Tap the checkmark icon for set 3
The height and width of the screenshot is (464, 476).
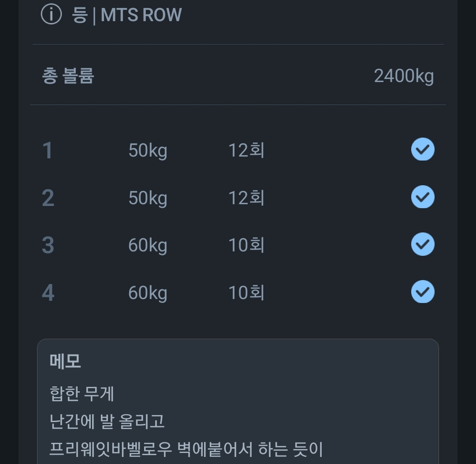tap(422, 244)
